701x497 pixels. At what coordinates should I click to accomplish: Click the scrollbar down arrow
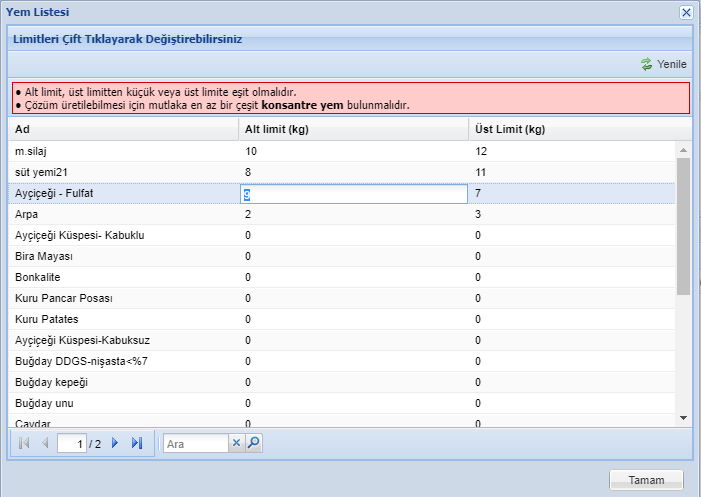pos(683,418)
